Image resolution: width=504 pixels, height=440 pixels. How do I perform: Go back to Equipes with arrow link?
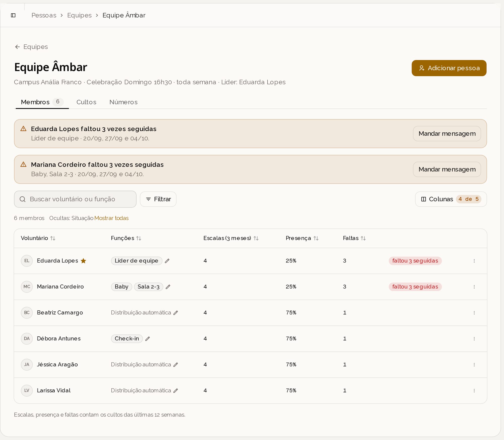pos(31,47)
